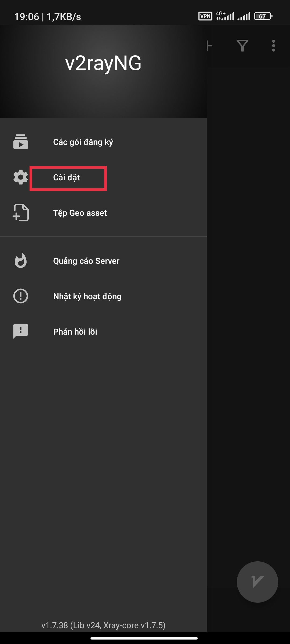Open the 'Các gói đăng ký' menu item
The width and height of the screenshot is (290, 644).
(83, 142)
